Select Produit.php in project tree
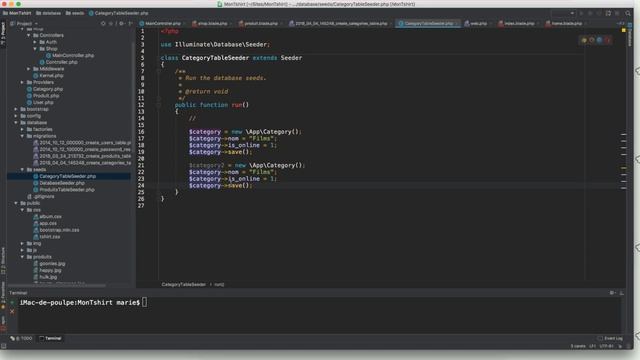This screenshot has height=360, width=640. [x=43, y=96]
